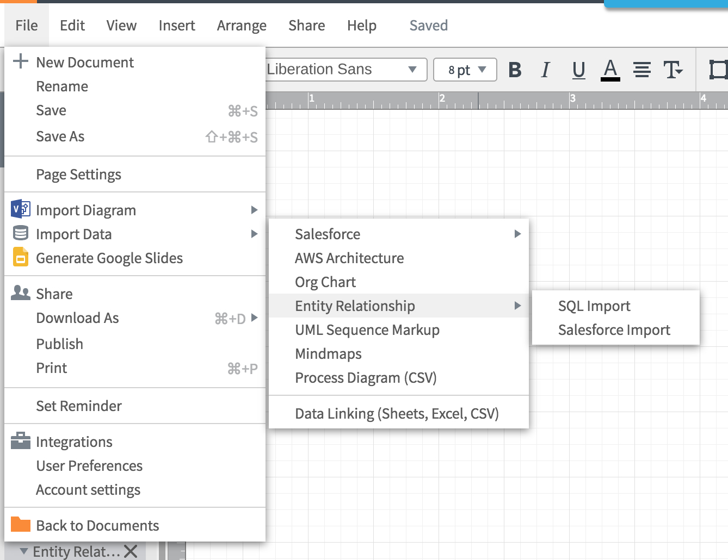728x560 pixels.
Task: Select Org Chart import option
Action: tap(399, 282)
